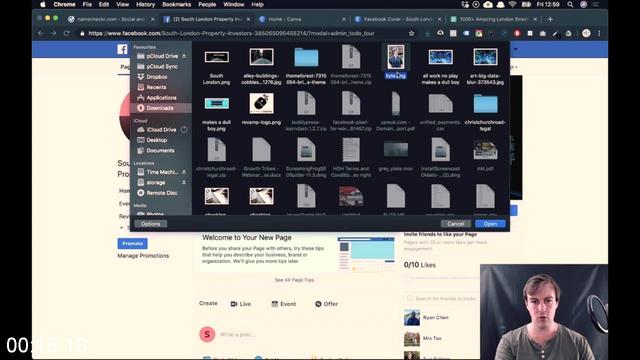
Task: Select Remote Disc in sidebar
Action: [161, 193]
